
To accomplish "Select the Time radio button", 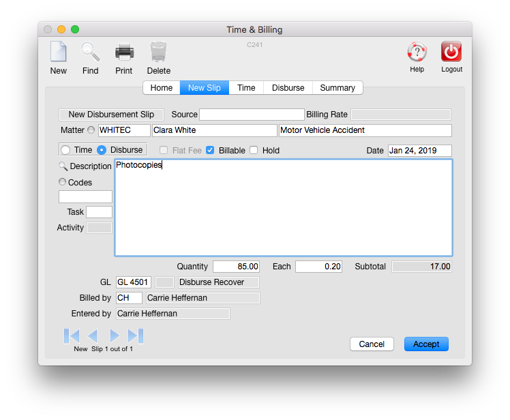I will [66, 150].
